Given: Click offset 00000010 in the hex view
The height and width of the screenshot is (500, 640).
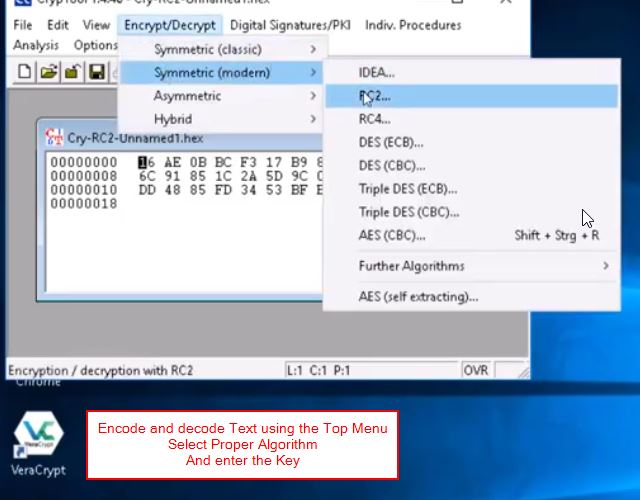Looking at the screenshot, I should click(84, 190).
